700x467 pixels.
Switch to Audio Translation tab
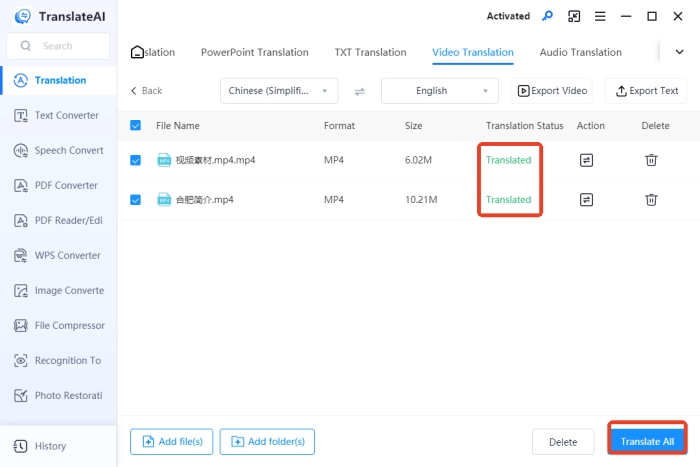(x=580, y=52)
